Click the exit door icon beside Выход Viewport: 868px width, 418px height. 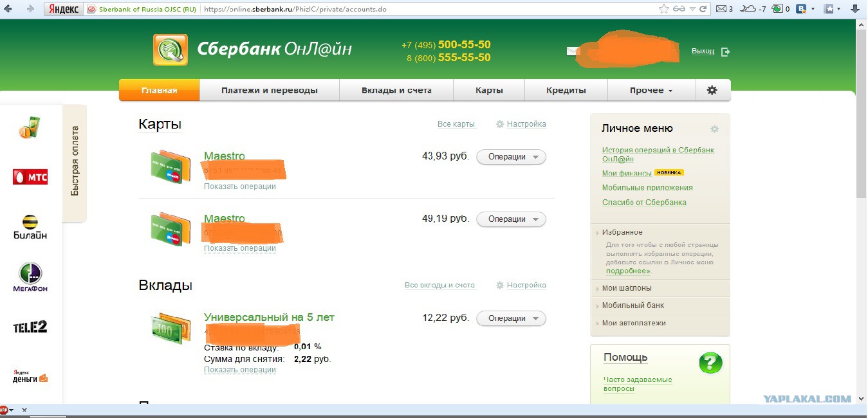click(x=726, y=51)
